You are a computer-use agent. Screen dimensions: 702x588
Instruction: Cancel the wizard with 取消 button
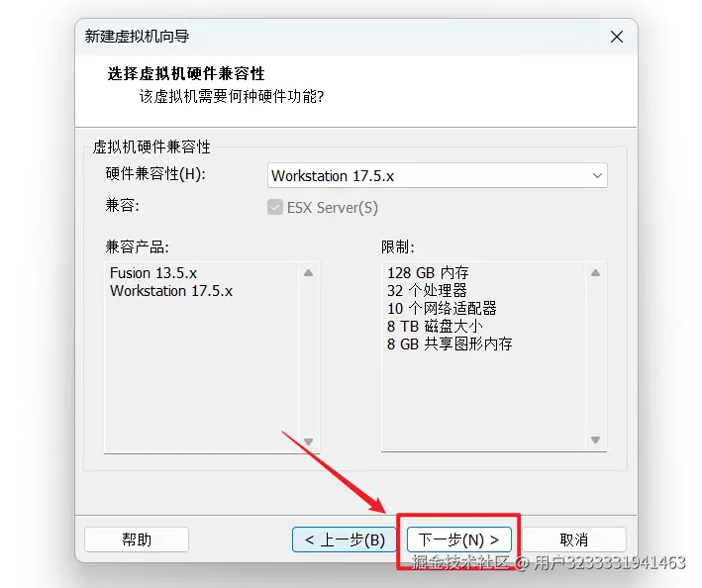(x=574, y=539)
